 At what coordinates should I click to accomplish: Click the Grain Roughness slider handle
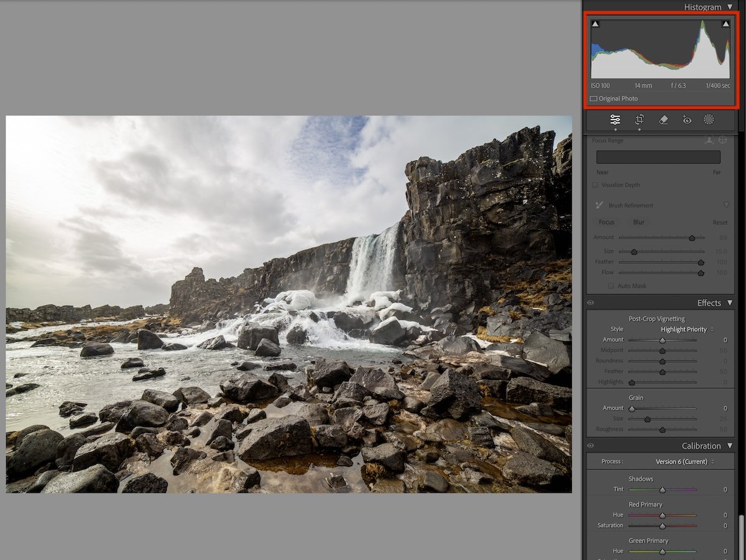(x=661, y=429)
